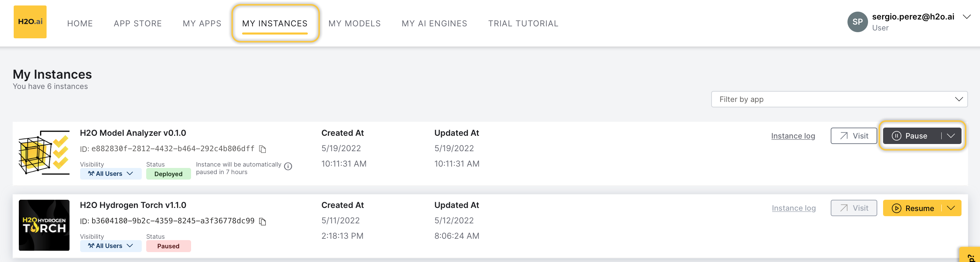Click the auto-pause info icon

288,166
